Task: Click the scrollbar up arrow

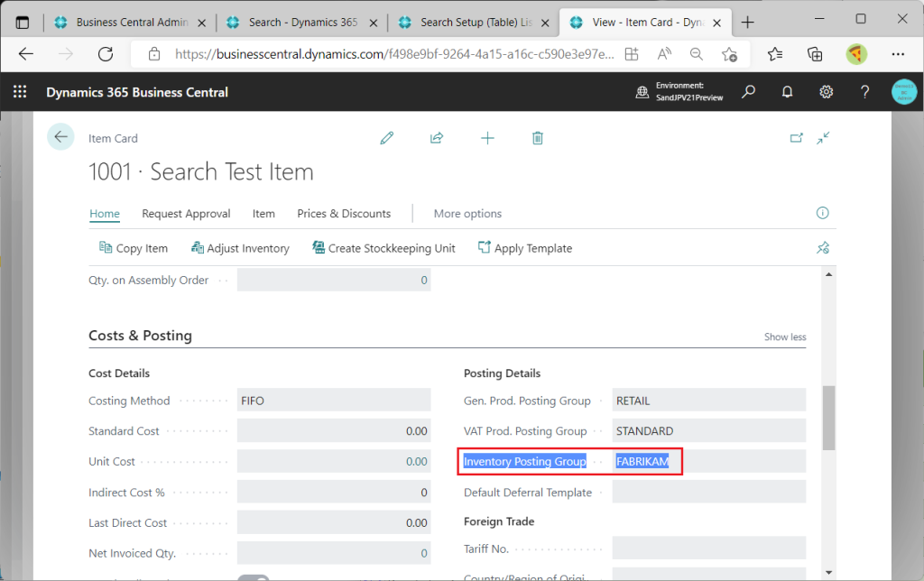Action: click(828, 274)
